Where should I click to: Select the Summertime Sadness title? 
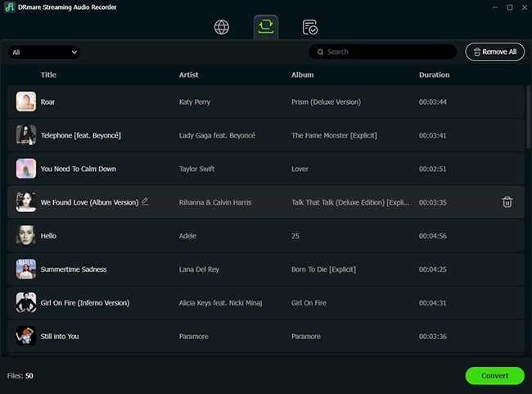click(74, 269)
